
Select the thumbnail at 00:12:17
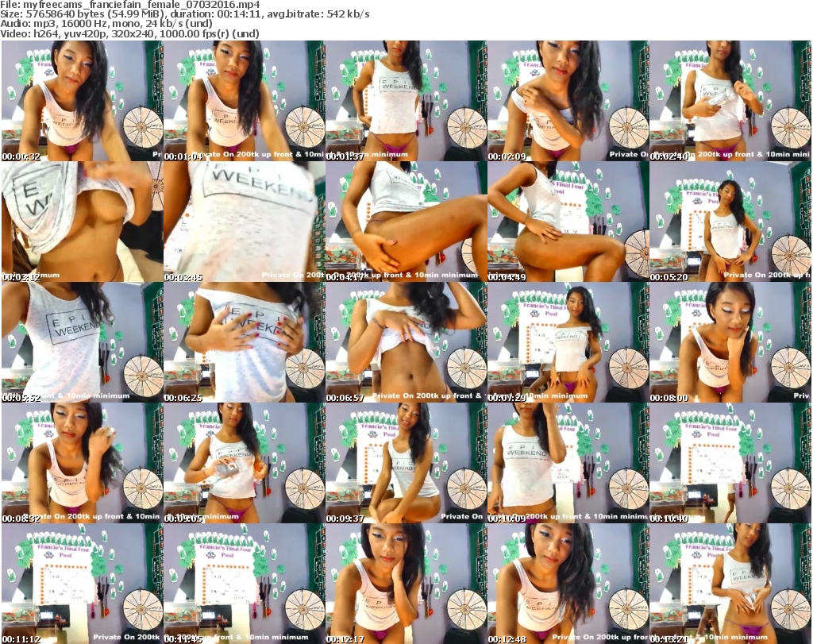click(x=405, y=584)
